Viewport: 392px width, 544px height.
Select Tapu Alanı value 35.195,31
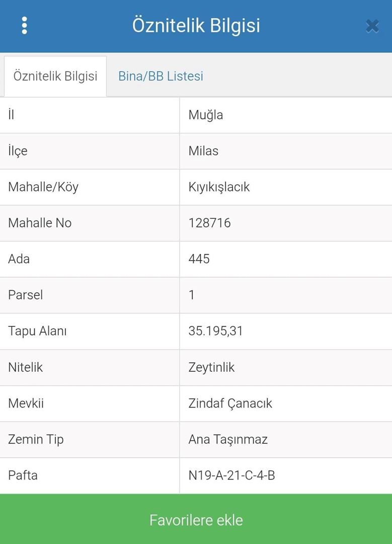tap(215, 331)
